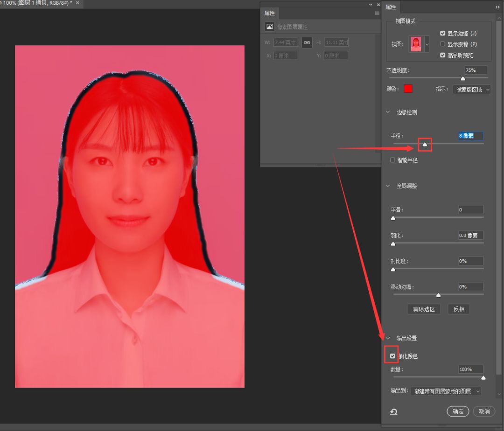
Task: Close the left floating Properties panel
Action: (x=378, y=5)
